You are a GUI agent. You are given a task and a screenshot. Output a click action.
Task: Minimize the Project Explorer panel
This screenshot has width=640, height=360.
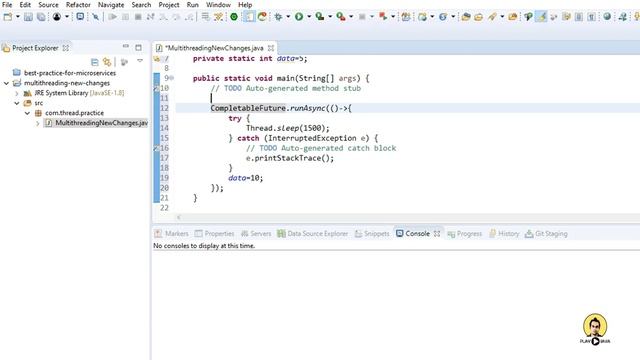(126, 47)
